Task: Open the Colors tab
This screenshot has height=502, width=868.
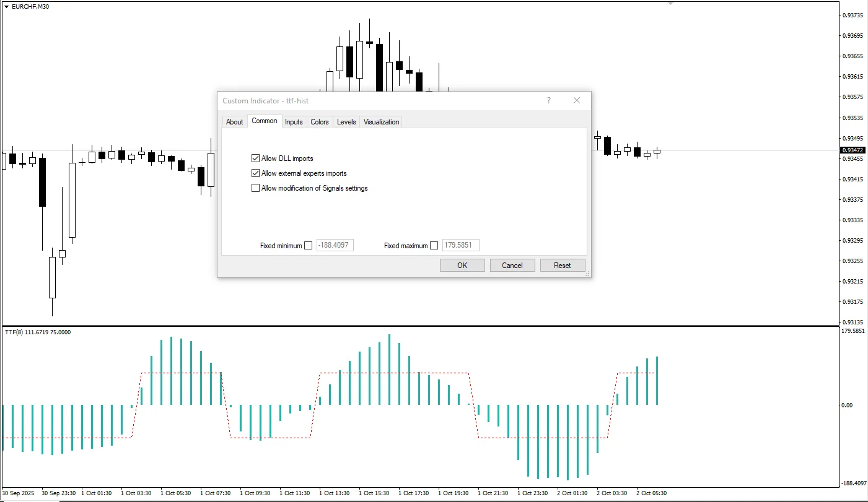Action: point(320,122)
